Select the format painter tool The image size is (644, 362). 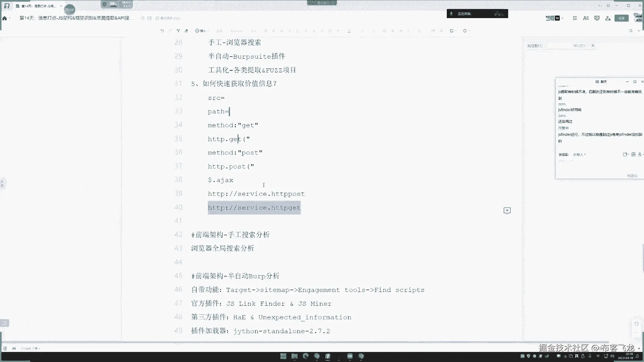point(178,31)
